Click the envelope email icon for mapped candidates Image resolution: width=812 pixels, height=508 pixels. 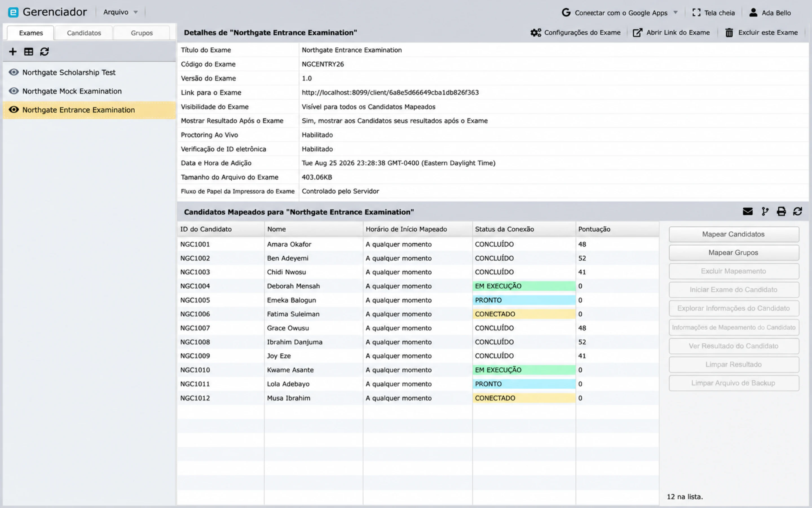pos(748,211)
